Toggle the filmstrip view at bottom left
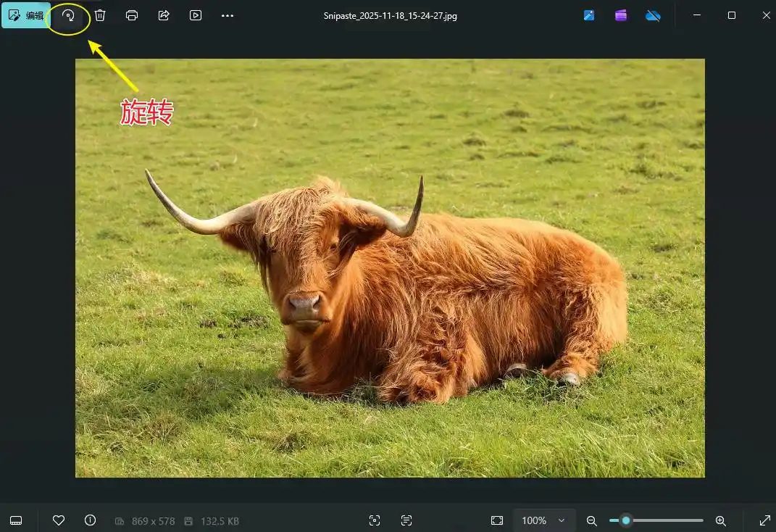The width and height of the screenshot is (776, 532). 16,520
